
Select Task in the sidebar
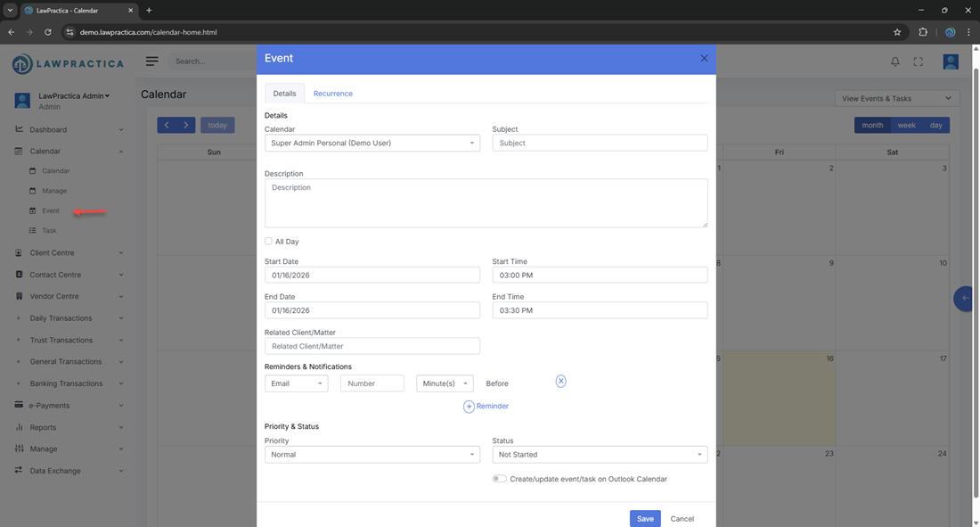[49, 231]
